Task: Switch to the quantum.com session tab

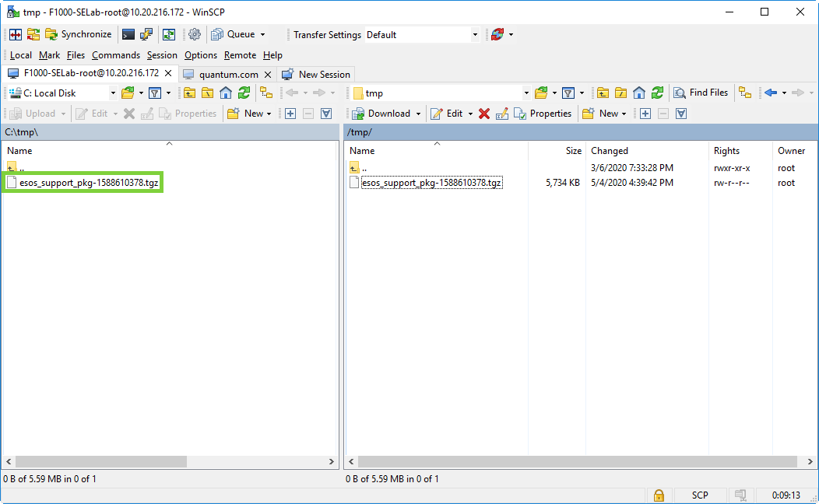Action: click(x=228, y=74)
